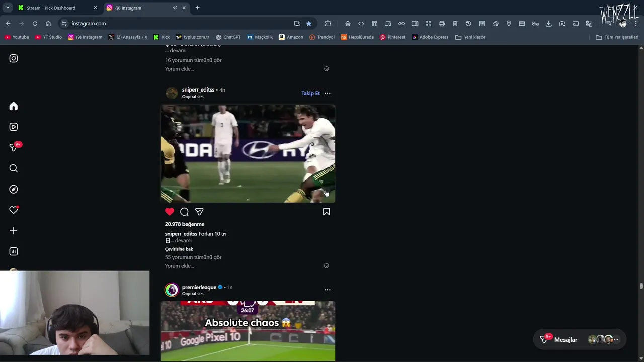Image resolution: width=644 pixels, height=362 pixels.
Task: Open Chrome three-dot menu
Action: click(636, 23)
